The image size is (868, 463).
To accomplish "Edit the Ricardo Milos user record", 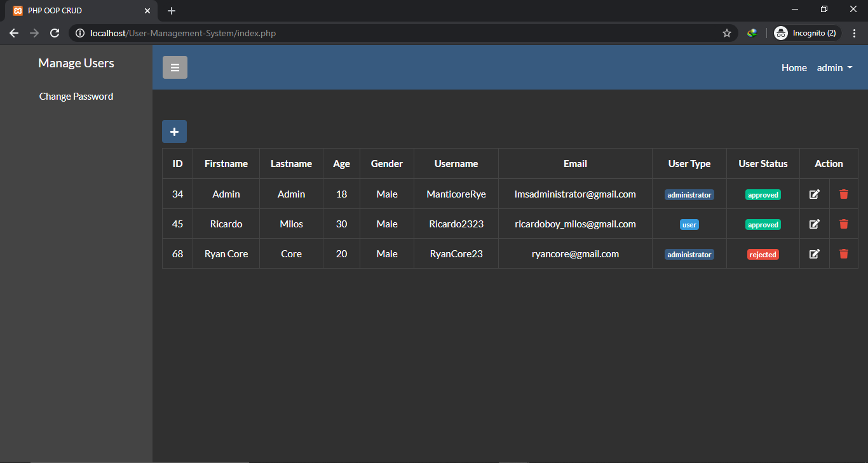I will click(814, 224).
